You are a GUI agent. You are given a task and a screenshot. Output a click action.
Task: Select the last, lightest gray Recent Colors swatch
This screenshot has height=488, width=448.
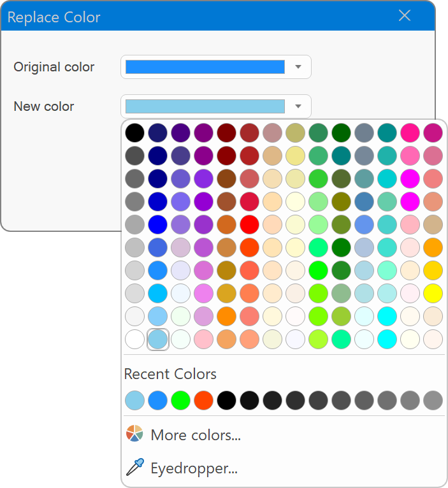[x=433, y=400]
